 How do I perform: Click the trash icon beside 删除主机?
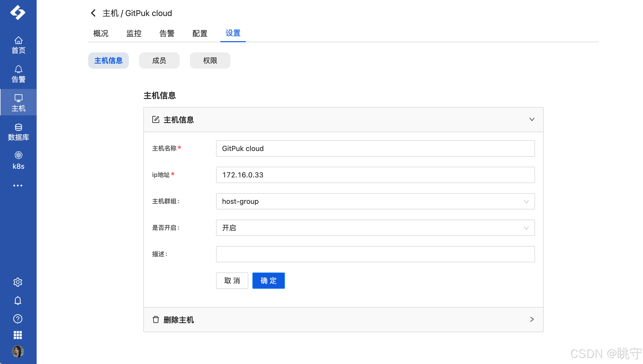coord(156,320)
